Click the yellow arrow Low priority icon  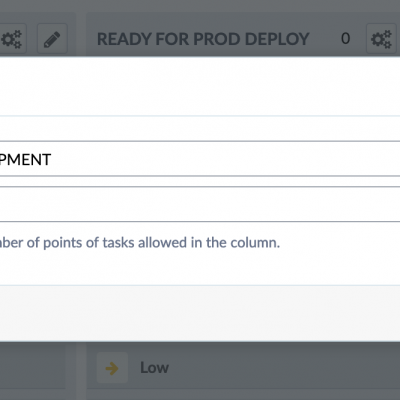pos(112,368)
